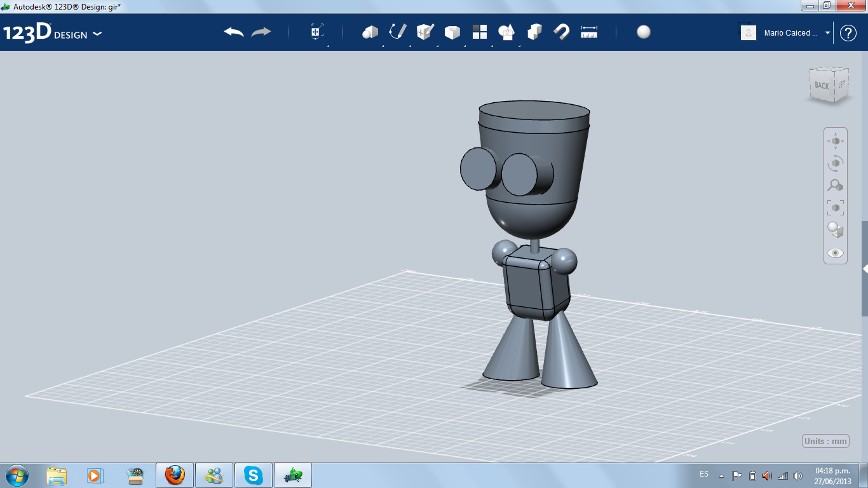868x488 pixels.
Task: Open the Construct tools menu
Action: 425,32
